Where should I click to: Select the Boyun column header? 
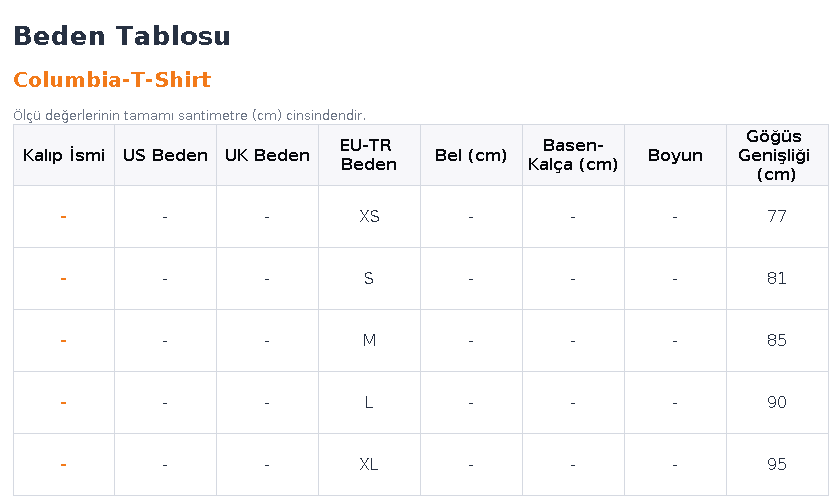point(675,155)
